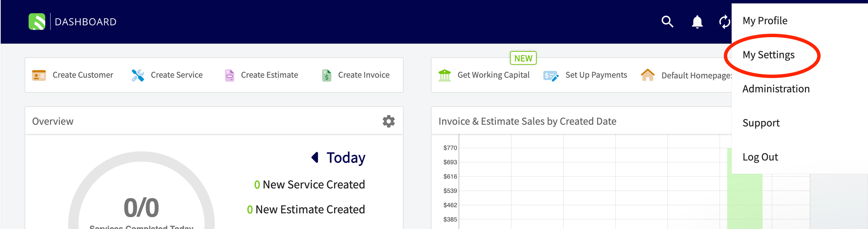The height and width of the screenshot is (229, 868).
Task: Open the notifications bell icon
Action: [697, 22]
